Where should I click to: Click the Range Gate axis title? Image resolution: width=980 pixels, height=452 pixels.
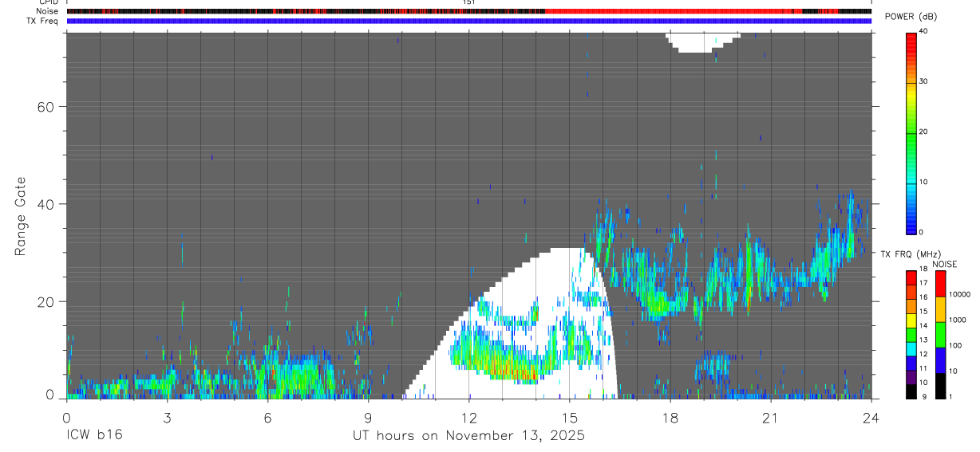point(20,217)
